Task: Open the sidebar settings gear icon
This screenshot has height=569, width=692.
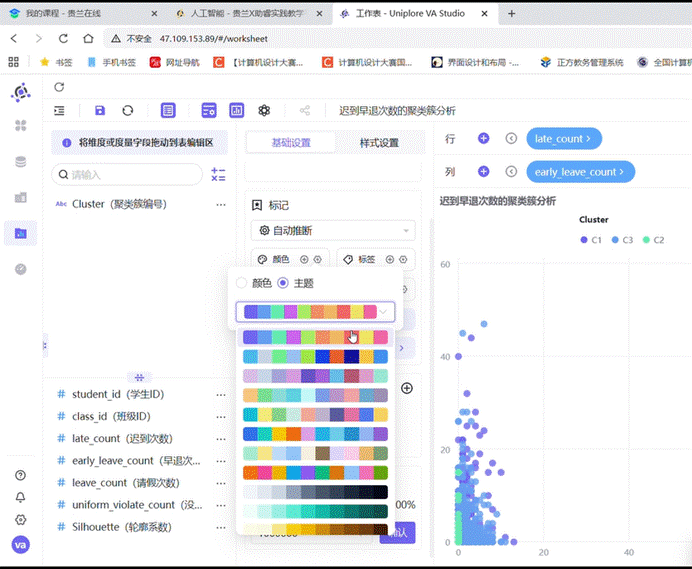Action: [20, 520]
